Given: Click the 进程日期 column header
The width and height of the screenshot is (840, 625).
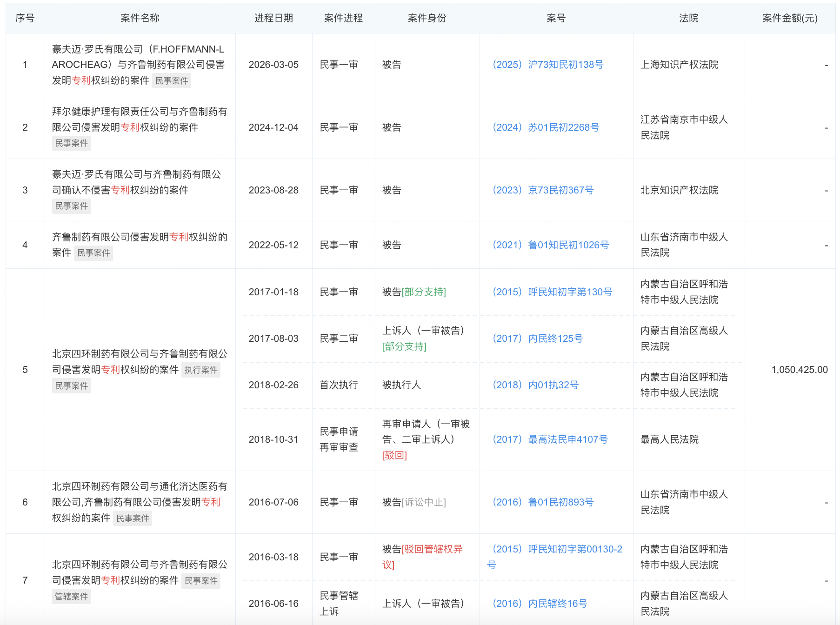Looking at the screenshot, I should (x=273, y=18).
